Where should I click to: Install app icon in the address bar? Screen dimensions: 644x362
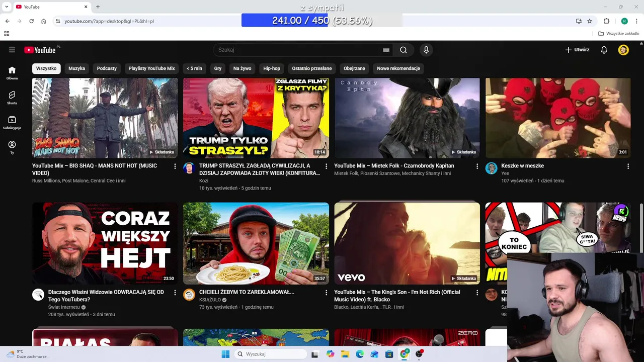pos(579,21)
